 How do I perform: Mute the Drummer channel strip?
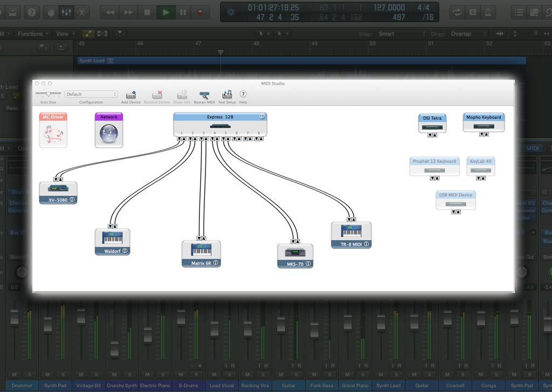coord(15,374)
